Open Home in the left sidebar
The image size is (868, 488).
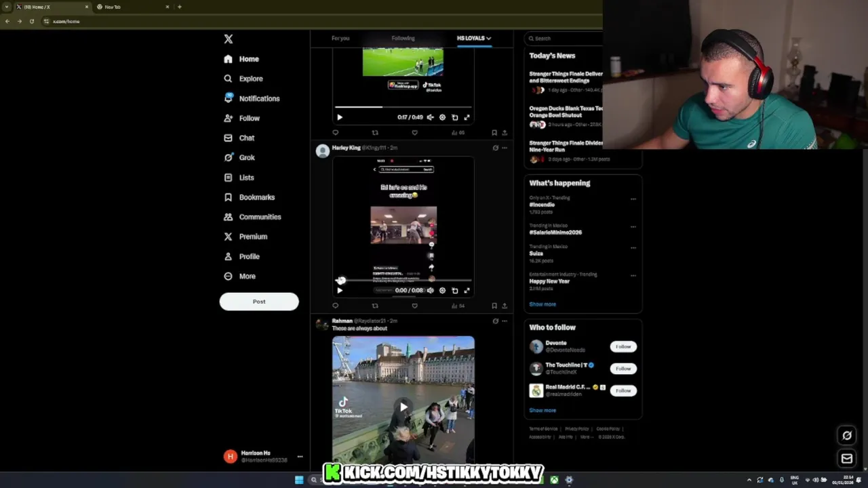241,59
